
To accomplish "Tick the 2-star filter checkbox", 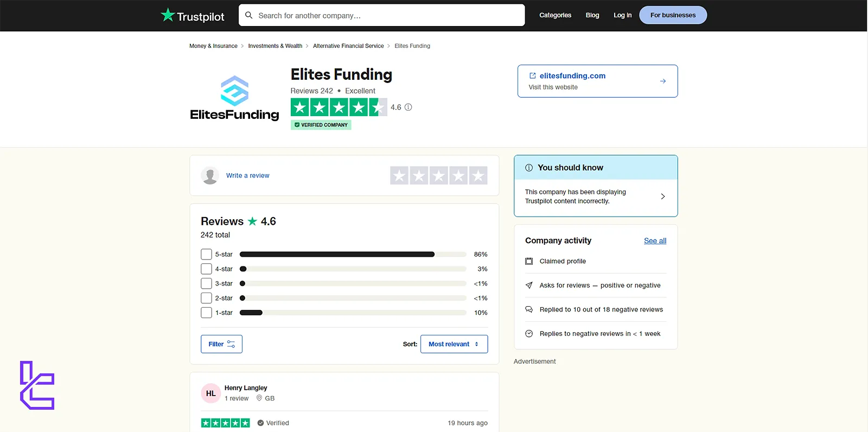I will point(206,298).
